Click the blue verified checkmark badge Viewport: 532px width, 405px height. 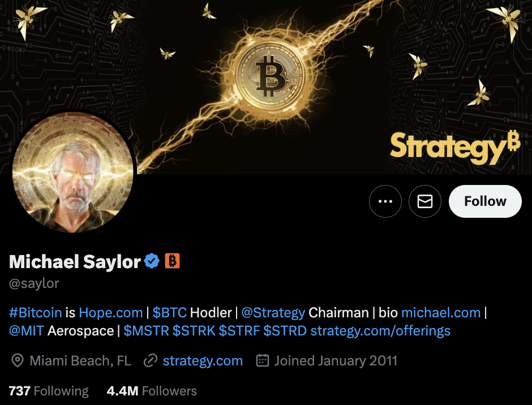pos(152,261)
